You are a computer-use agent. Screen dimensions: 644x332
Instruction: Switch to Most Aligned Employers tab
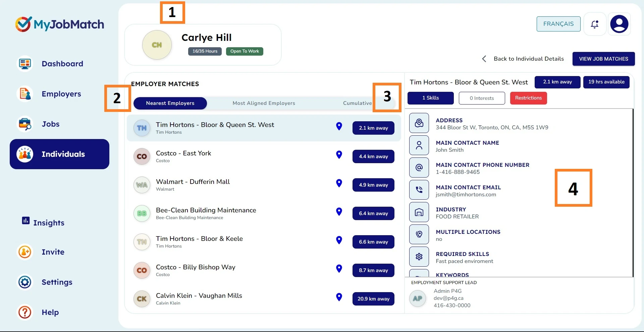pyautogui.click(x=264, y=103)
